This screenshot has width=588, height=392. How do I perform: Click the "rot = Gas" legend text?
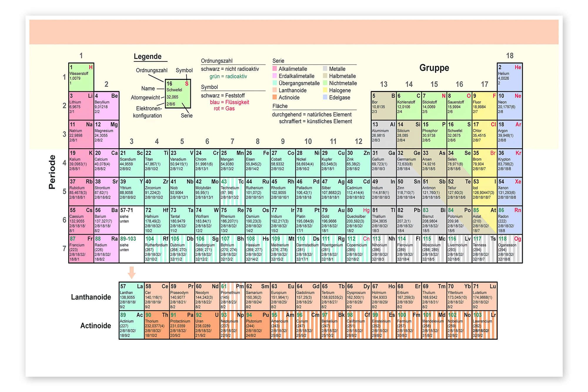224,109
